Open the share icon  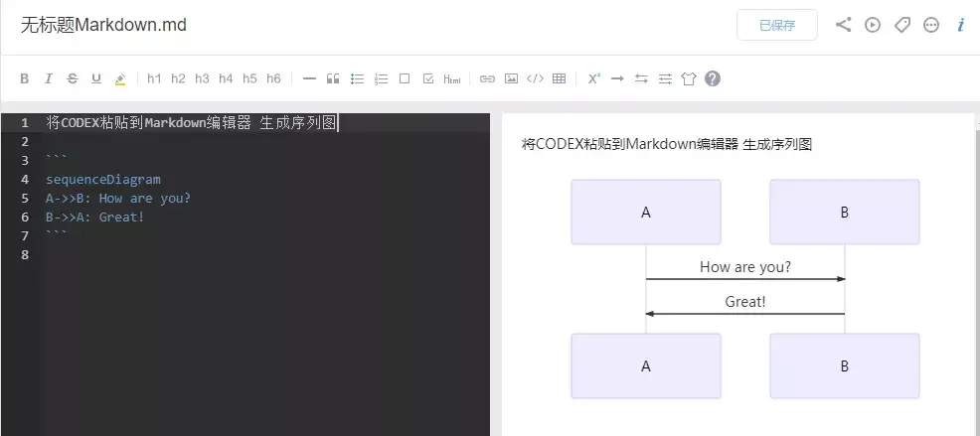click(x=843, y=25)
